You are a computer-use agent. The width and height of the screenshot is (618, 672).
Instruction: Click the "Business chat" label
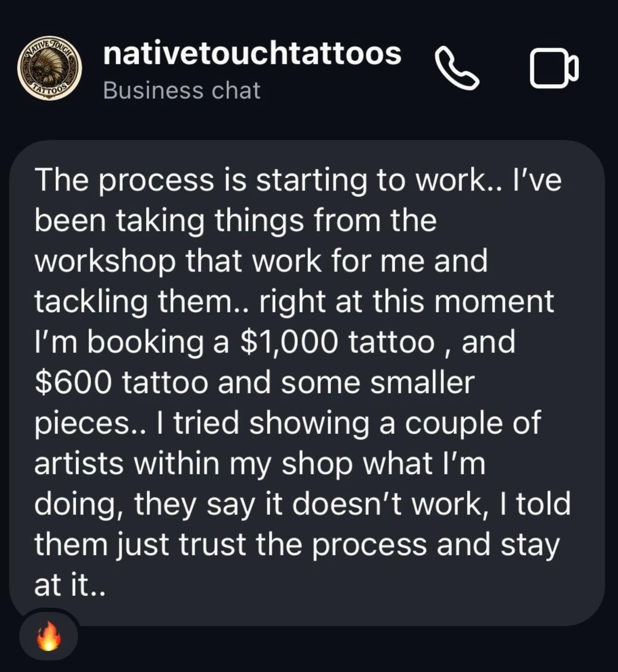pos(181,90)
